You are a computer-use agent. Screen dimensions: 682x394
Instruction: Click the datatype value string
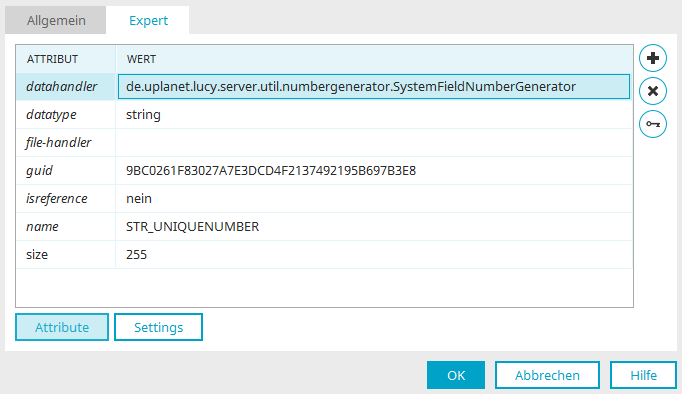pyautogui.click(x=143, y=115)
